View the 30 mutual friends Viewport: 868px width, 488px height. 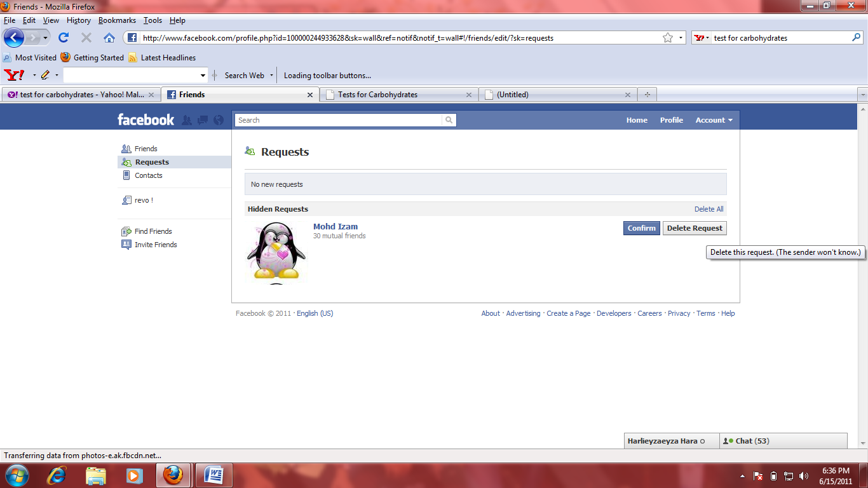click(x=339, y=236)
